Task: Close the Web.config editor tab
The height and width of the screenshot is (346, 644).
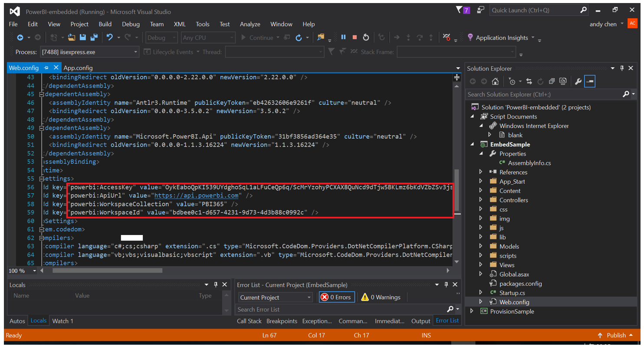Action: tap(56, 68)
